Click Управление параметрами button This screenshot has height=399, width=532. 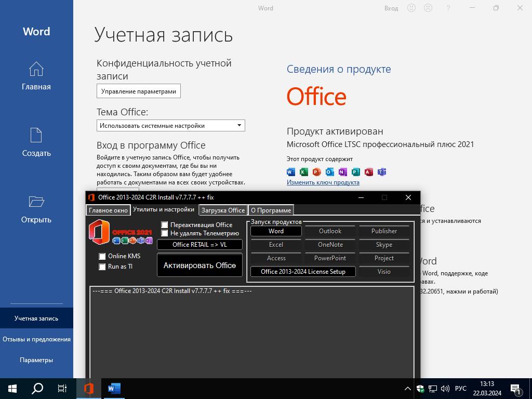click(x=138, y=91)
